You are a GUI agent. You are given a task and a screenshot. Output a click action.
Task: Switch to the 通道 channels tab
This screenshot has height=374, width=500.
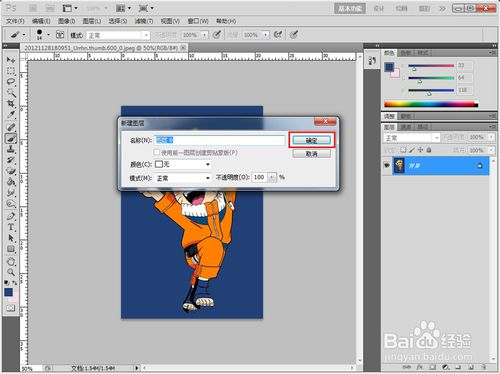coord(406,127)
